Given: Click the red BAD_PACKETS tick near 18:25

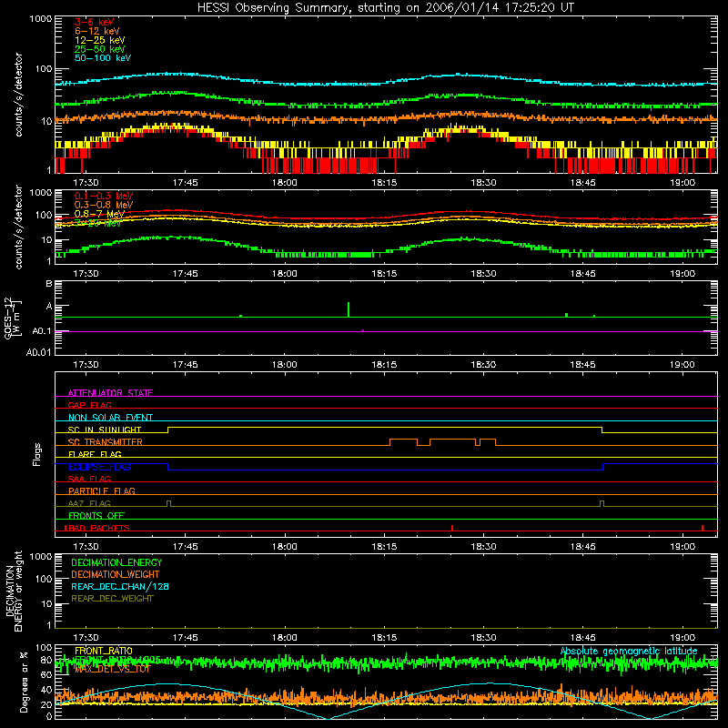Looking at the screenshot, I should click(452, 528).
